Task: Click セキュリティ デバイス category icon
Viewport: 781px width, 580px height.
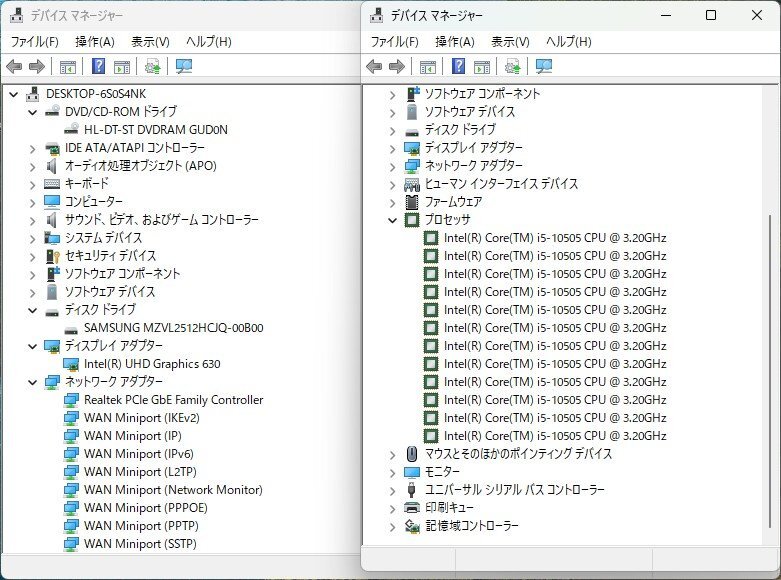Action: pyautogui.click(x=52, y=256)
